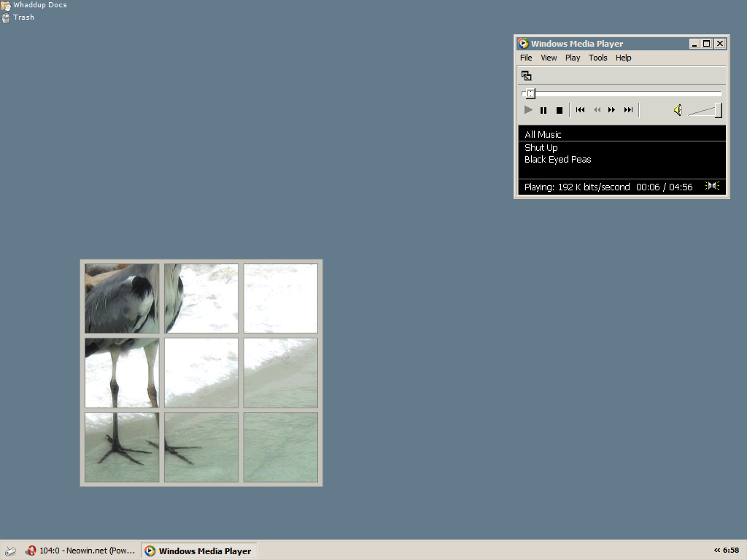Skip to the next track
This screenshot has width=747, height=560.
pos(628,110)
